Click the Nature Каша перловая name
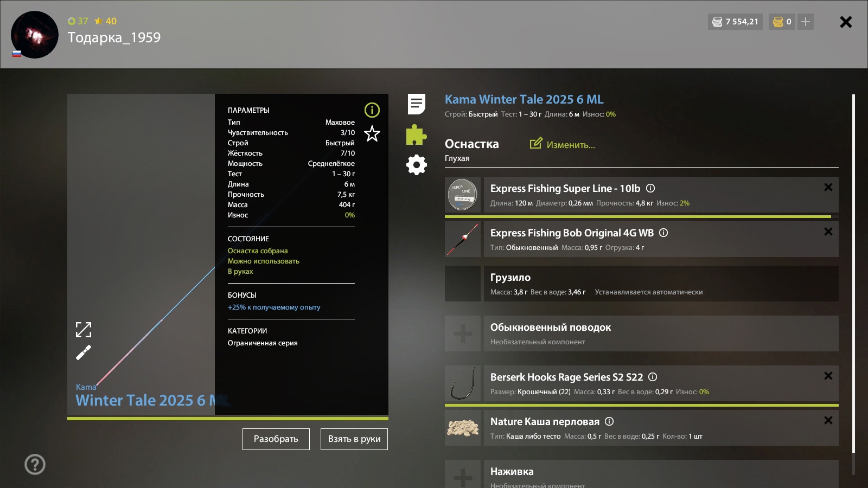Screen dimensions: 868x488 coord(545,421)
